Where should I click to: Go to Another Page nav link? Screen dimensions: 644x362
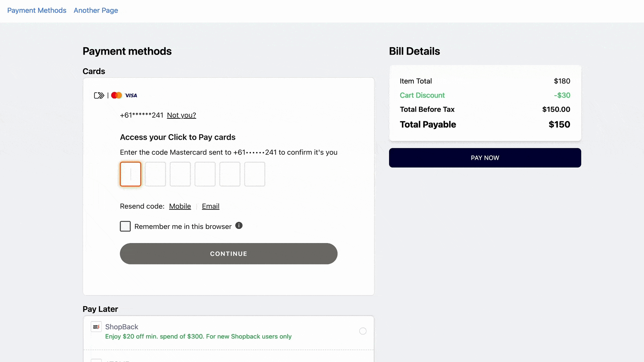pos(96,10)
